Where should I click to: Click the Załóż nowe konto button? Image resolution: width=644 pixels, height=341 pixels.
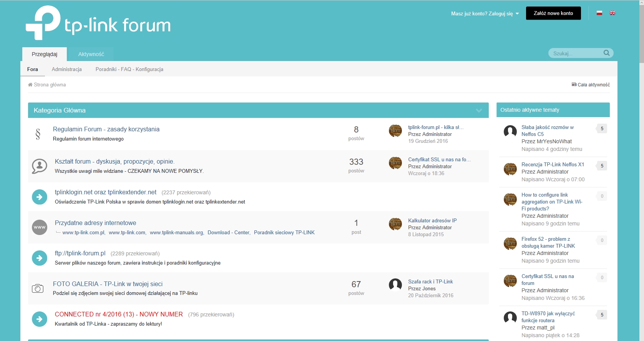[553, 13]
